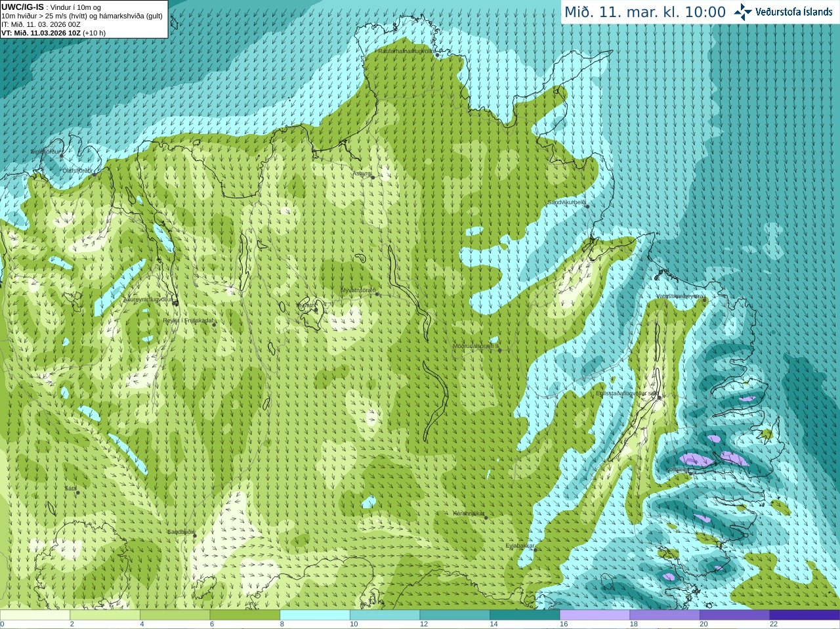Click the 'IT: Mið. 11. 03. 2026 00Z' line

[41, 24]
